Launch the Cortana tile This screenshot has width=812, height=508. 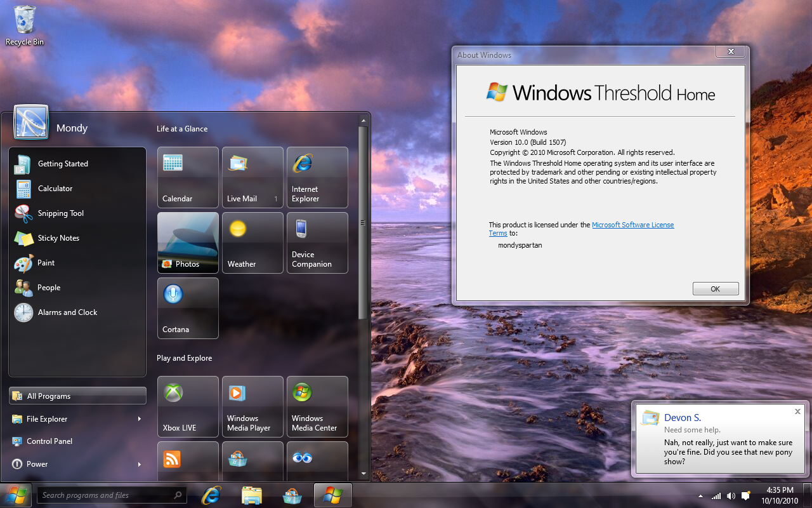[x=188, y=308]
